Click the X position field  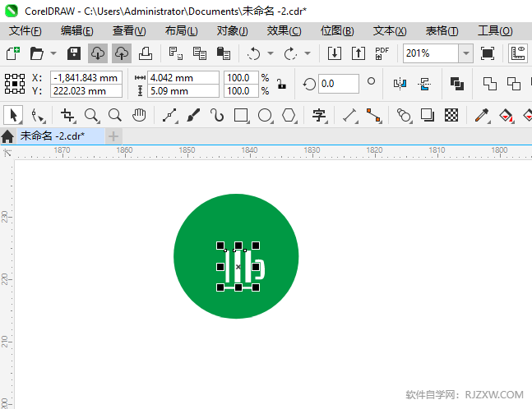(x=86, y=77)
